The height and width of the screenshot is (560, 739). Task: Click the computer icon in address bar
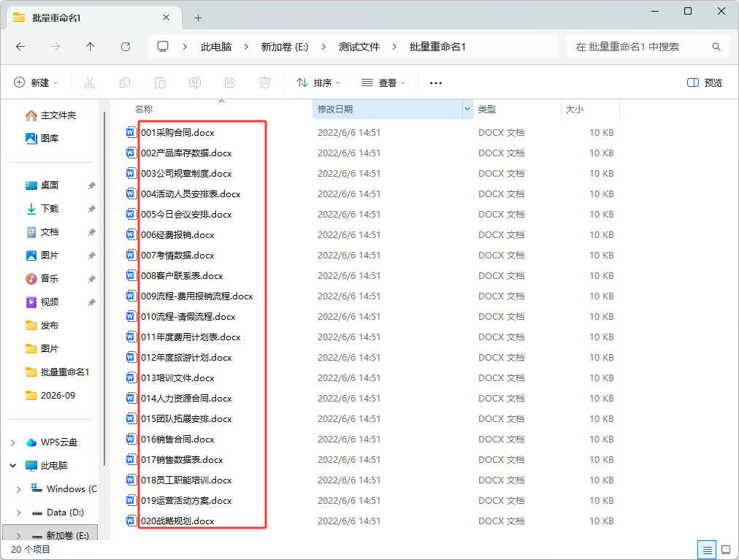tap(163, 47)
